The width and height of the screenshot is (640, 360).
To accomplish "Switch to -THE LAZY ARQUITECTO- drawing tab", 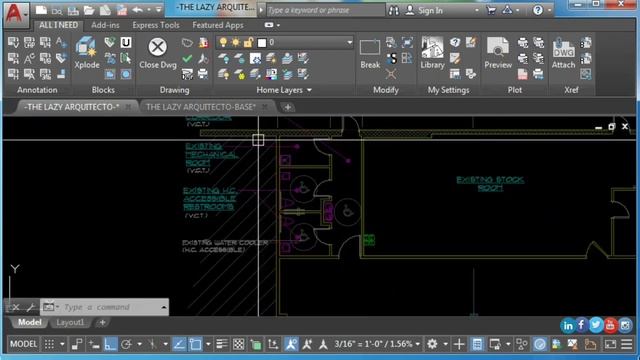I will pyautogui.click(x=72, y=107).
